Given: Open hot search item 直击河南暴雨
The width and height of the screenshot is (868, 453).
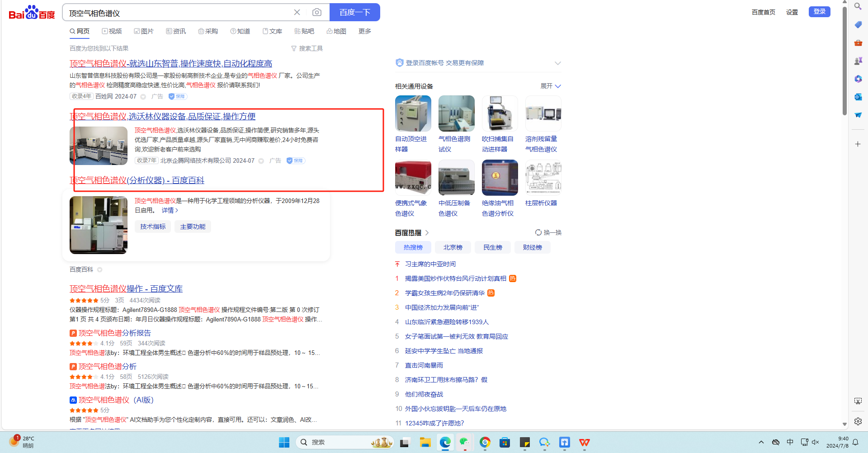Looking at the screenshot, I should pyautogui.click(x=424, y=365).
